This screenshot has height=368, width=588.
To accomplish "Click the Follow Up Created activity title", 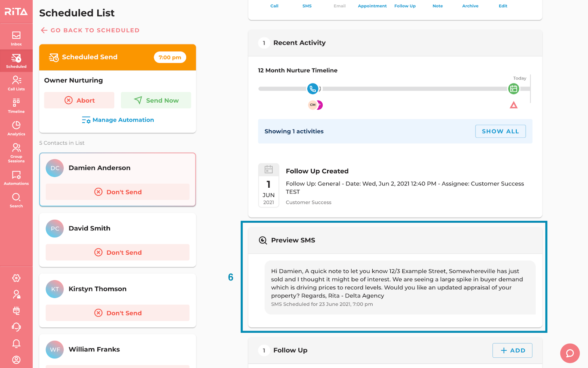I will (317, 171).
